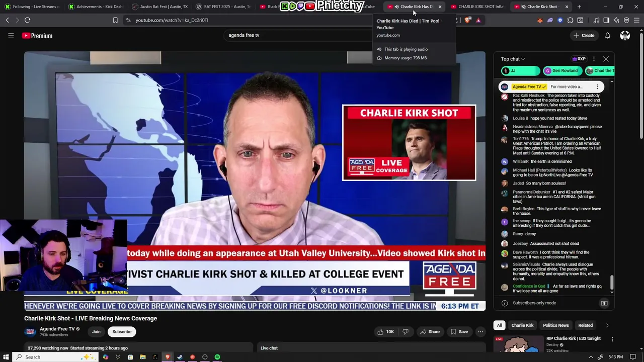
Task: Select the Charlie Kirk filter chip
Action: click(x=522, y=325)
